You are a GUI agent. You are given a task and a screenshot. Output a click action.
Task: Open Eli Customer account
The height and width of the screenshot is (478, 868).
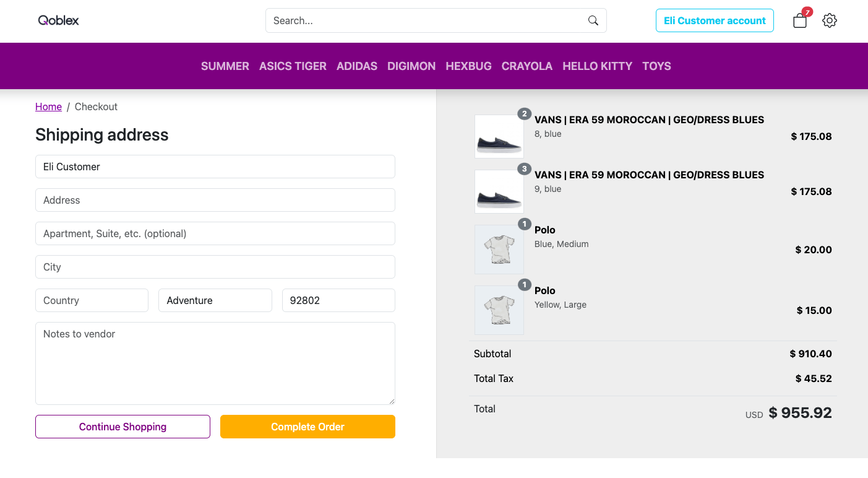(715, 20)
